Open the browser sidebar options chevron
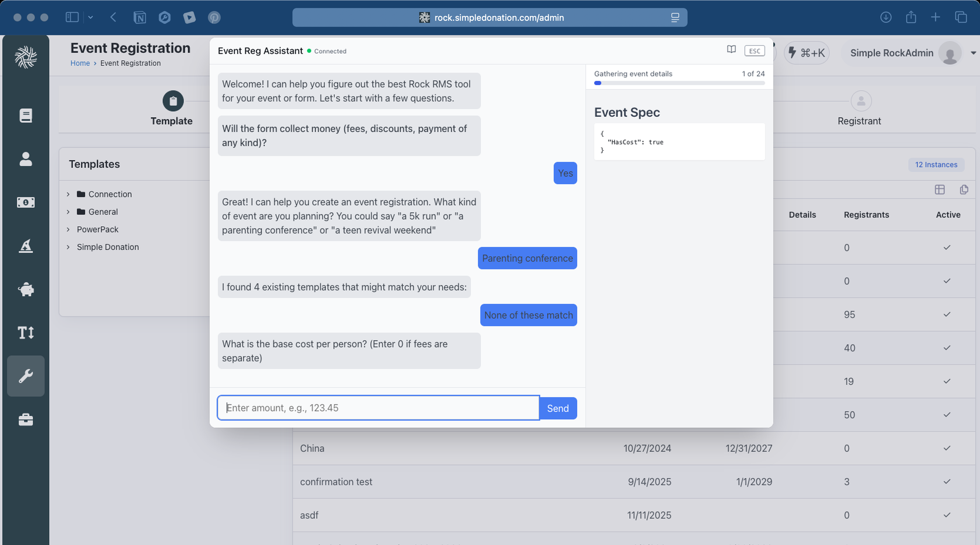980x545 pixels. (91, 17)
